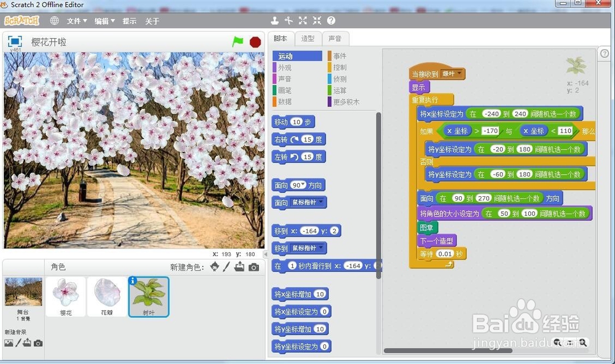
Task: Click project title 樱花开啦
Action: point(49,42)
